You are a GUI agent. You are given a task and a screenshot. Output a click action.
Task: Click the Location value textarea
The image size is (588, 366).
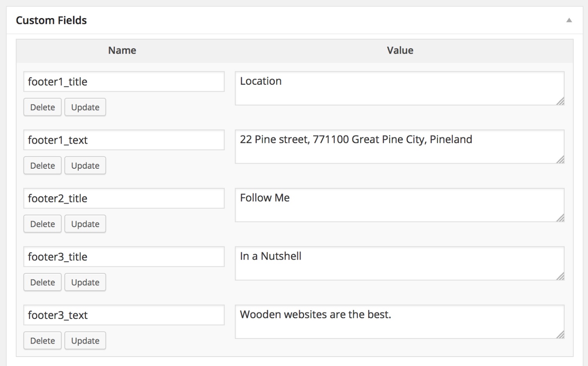click(399, 88)
